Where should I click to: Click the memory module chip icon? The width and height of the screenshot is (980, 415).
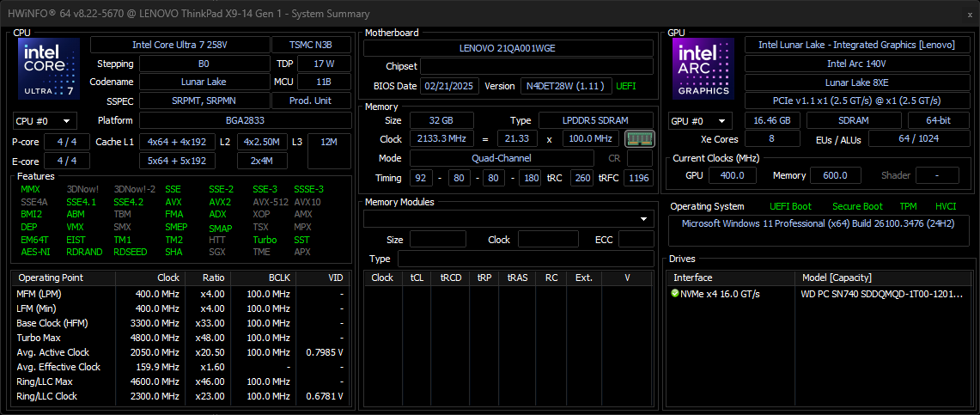pyautogui.click(x=639, y=139)
